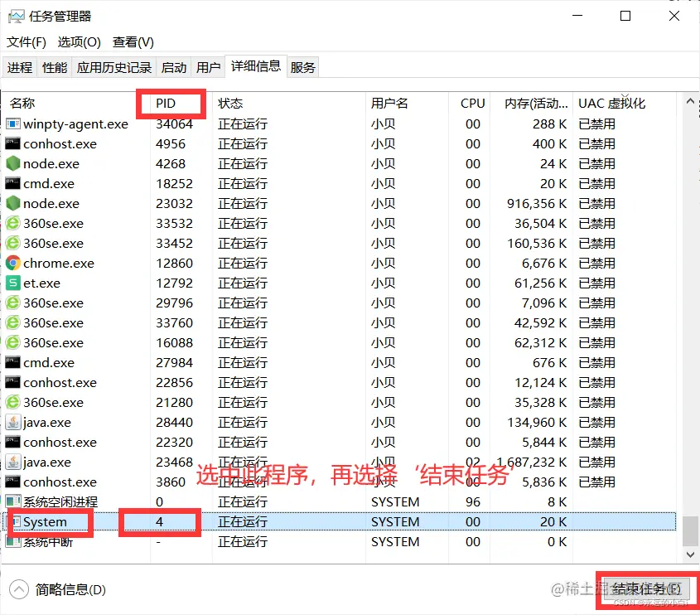Click the node.exe icon with PID 4268

(x=13, y=163)
